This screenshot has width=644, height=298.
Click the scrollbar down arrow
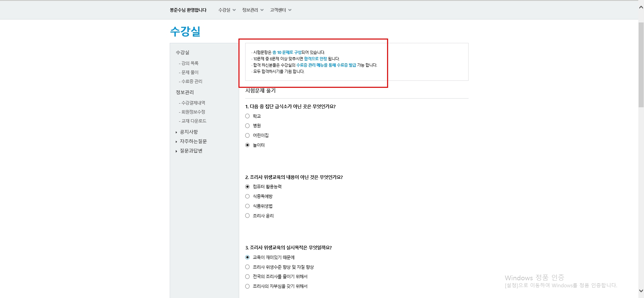point(641,291)
